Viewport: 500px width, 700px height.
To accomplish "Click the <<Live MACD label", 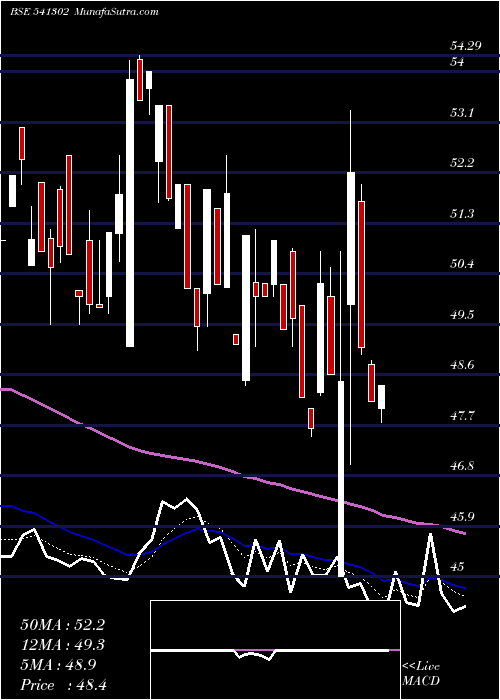I will click(421, 673).
